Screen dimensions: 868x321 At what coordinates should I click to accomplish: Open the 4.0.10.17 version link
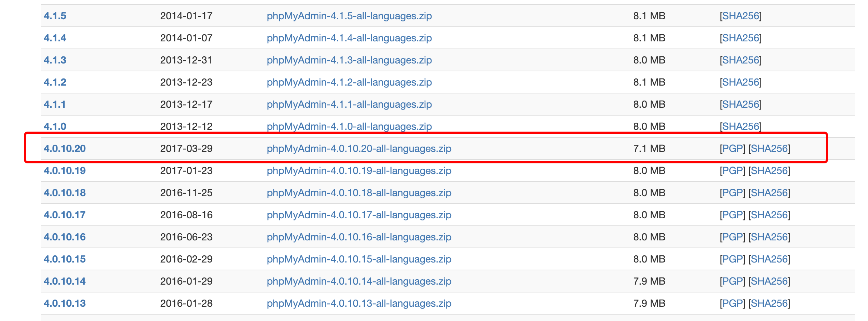click(65, 215)
